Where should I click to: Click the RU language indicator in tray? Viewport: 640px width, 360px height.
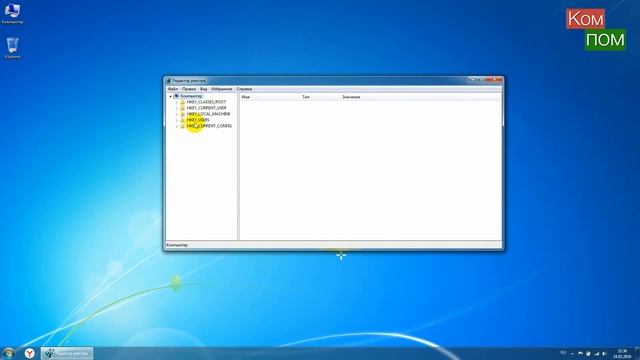[x=563, y=353]
